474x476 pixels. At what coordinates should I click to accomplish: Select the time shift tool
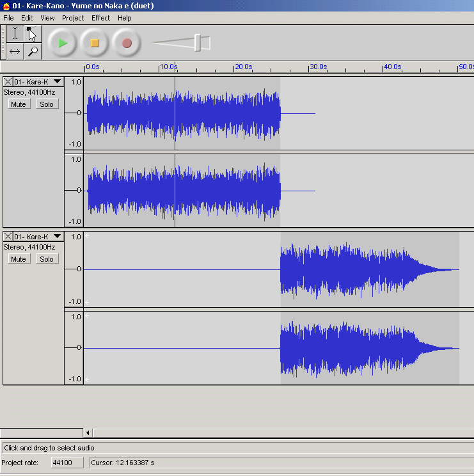click(15, 51)
